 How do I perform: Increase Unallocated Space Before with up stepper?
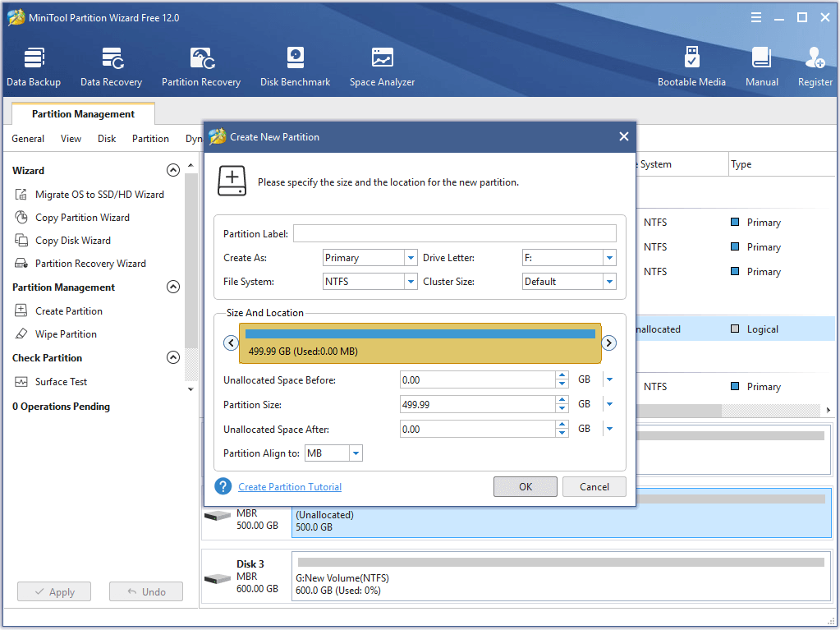[562, 375]
